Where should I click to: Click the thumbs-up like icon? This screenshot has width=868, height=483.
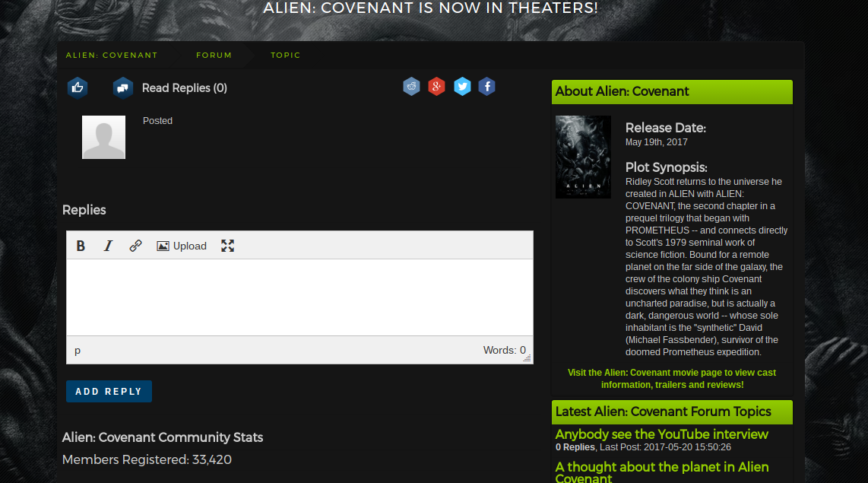click(77, 88)
